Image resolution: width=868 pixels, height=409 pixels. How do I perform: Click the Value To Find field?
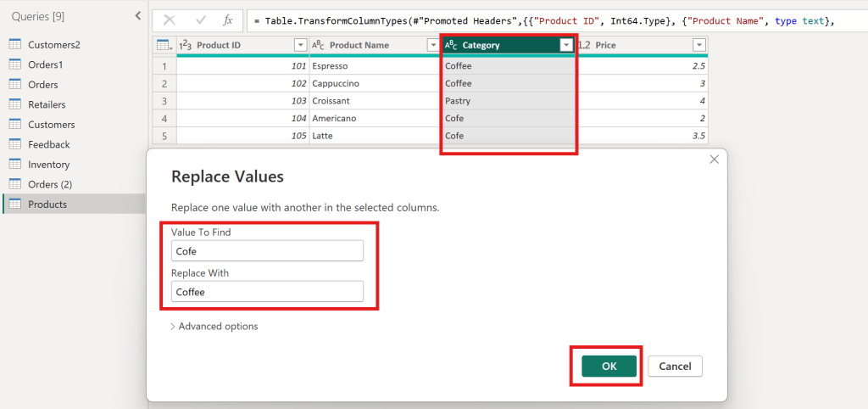click(x=267, y=250)
